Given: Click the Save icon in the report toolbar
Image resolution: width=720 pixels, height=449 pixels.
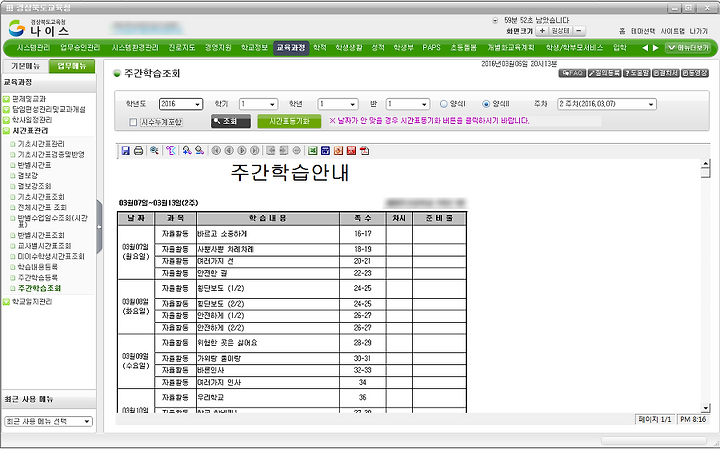Looking at the screenshot, I should tap(125, 151).
